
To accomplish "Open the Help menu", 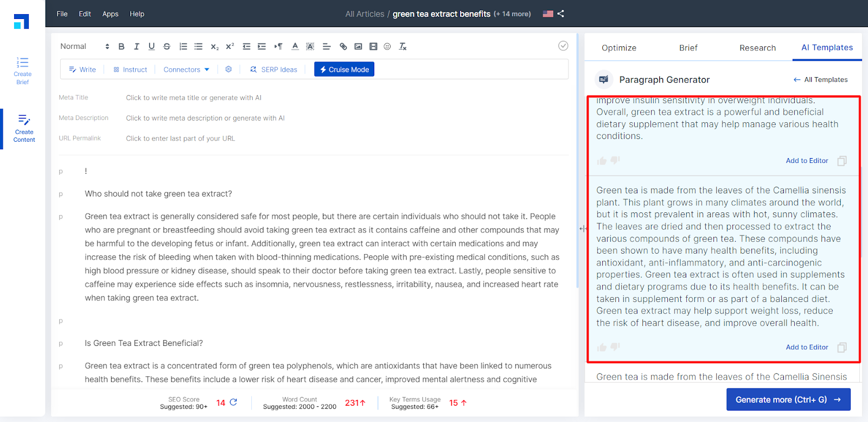I will pyautogui.click(x=137, y=14).
